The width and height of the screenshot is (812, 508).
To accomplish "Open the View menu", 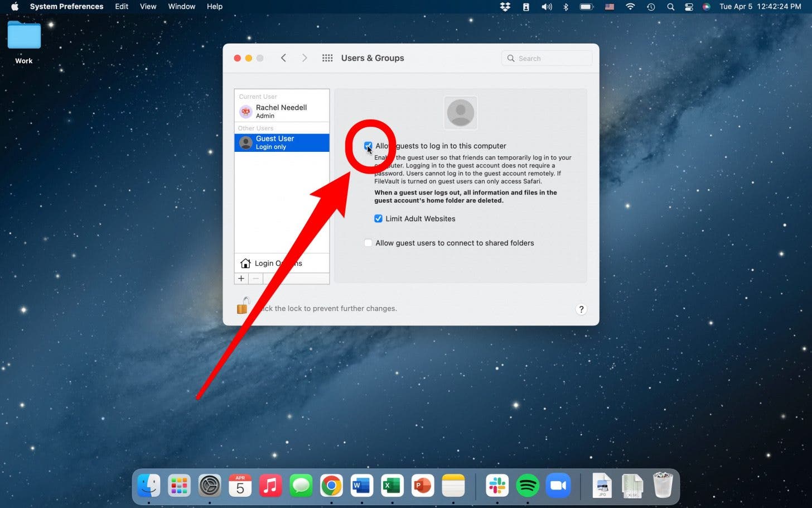I will click(x=148, y=6).
